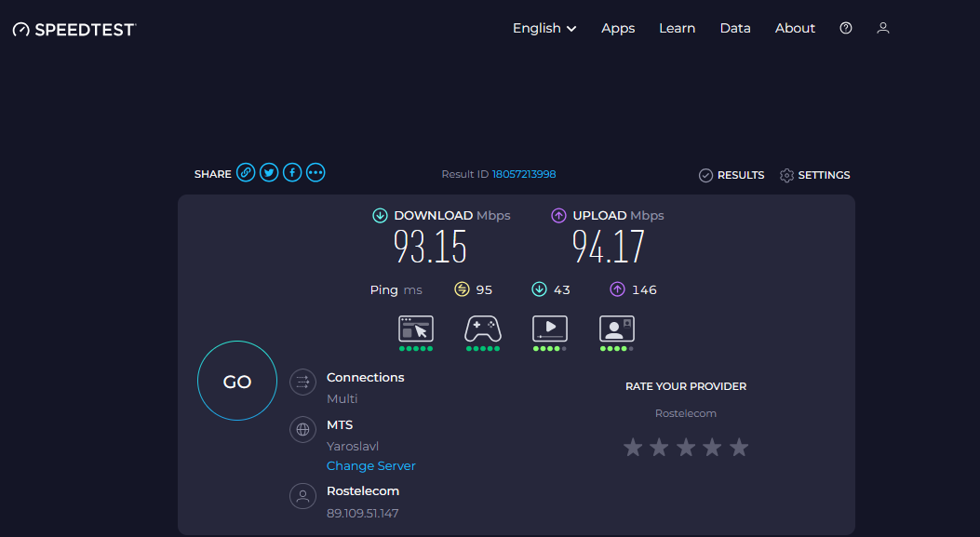Click the MTS server globe icon
This screenshot has height=537, width=980.
[303, 429]
